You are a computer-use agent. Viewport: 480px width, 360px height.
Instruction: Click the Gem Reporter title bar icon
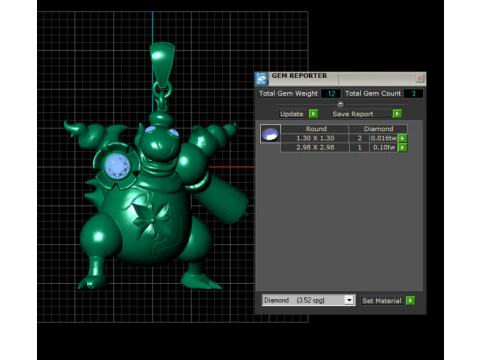click(x=262, y=79)
